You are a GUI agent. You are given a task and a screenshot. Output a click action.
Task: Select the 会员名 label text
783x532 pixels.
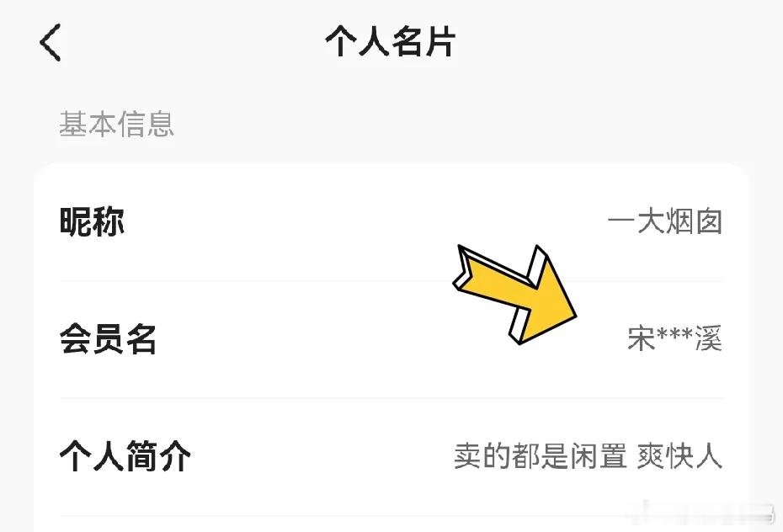point(109,340)
